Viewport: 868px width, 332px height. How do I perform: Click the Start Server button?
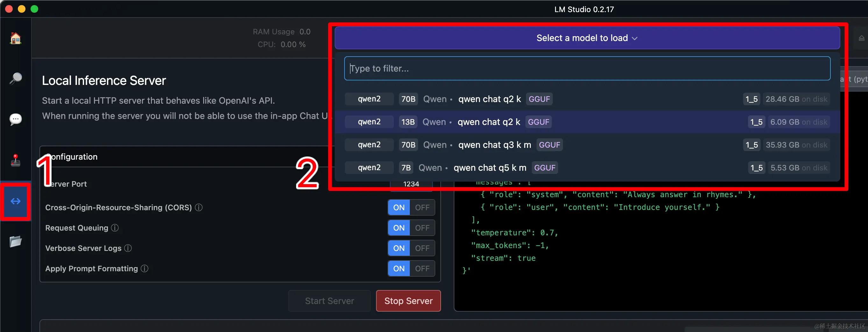click(329, 301)
